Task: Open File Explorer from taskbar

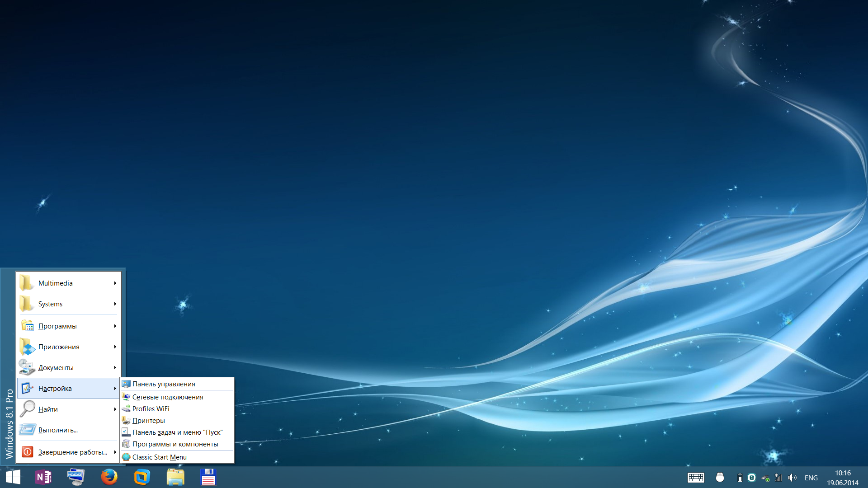Action: click(175, 477)
